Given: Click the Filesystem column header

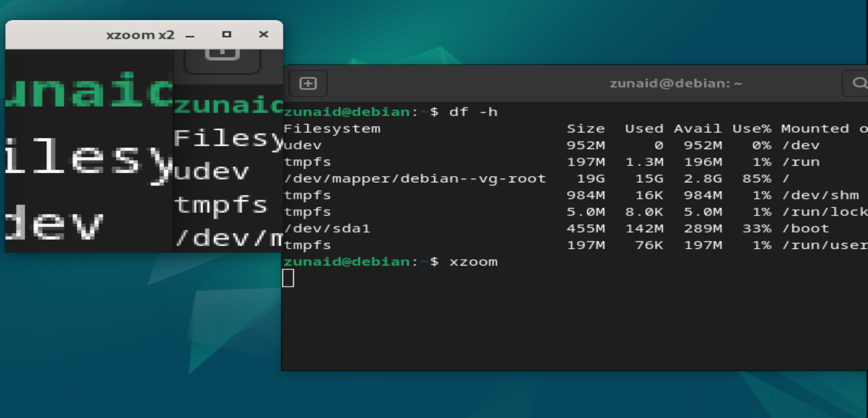Looking at the screenshot, I should [x=332, y=129].
